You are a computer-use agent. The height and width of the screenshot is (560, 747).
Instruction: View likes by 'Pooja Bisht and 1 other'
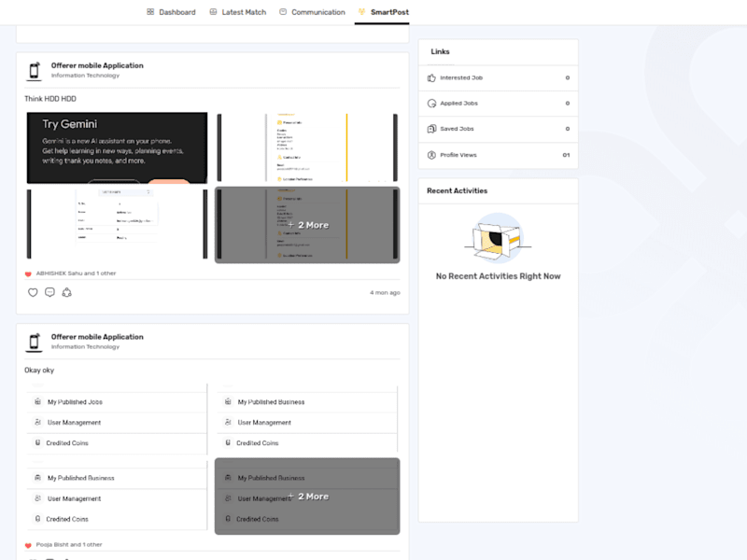tap(69, 544)
